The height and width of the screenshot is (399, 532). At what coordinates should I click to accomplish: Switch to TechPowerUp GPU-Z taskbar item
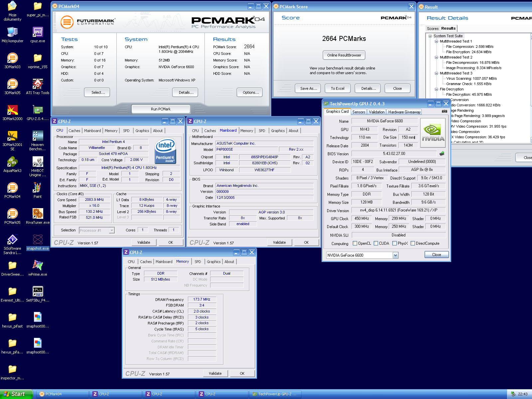tap(275, 394)
